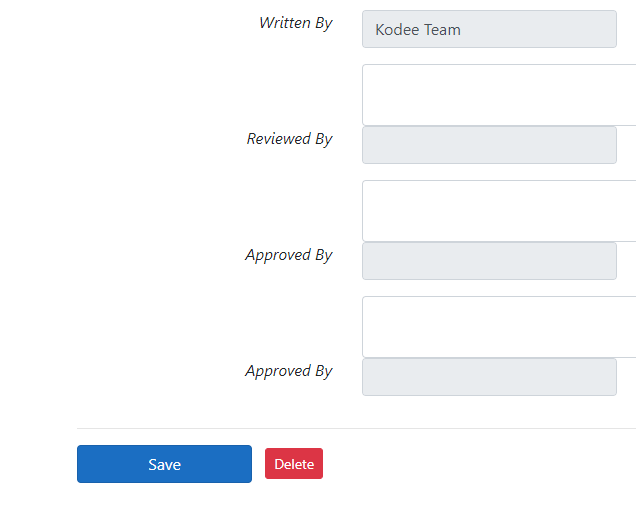This screenshot has height=517, width=636.
Task: Activate the bottom-most gray Approved By input
Action: coord(489,377)
